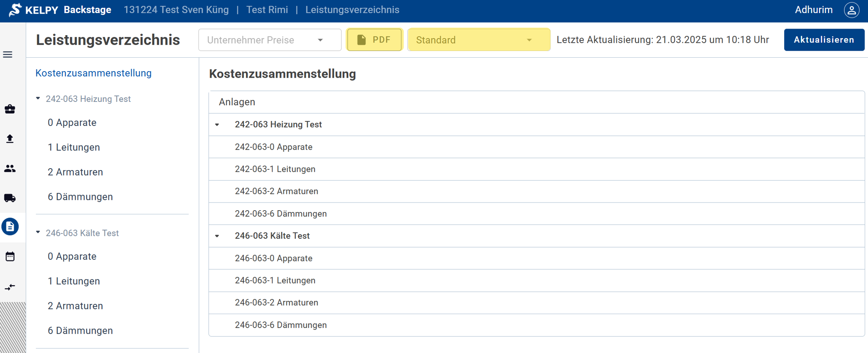Export the list with PDF button

(374, 40)
